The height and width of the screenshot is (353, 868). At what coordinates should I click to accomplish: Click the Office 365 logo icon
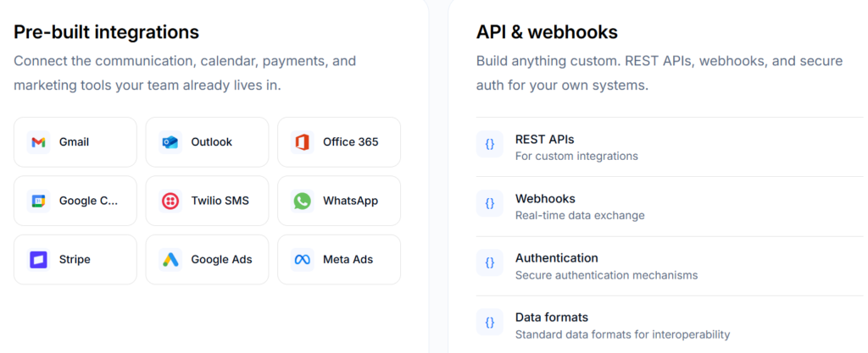pyautogui.click(x=302, y=142)
